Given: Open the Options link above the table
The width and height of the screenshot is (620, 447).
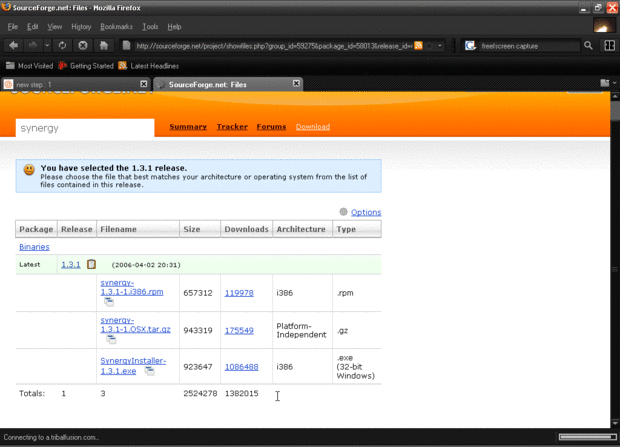Looking at the screenshot, I should [x=366, y=212].
